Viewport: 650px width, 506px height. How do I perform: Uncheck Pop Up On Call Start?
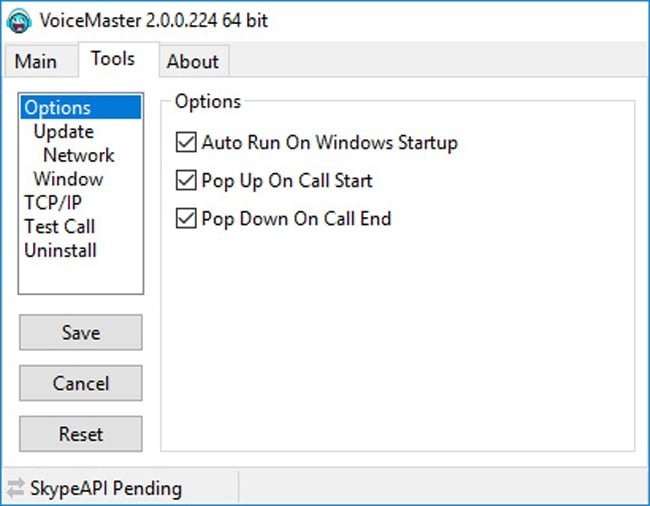186,181
